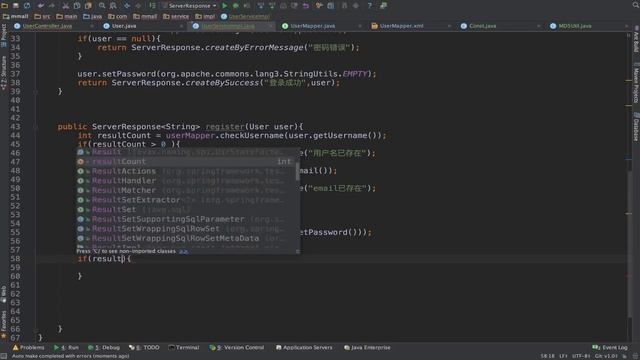Open the Debug tool window
The height and width of the screenshot is (360, 640).
[104, 348]
